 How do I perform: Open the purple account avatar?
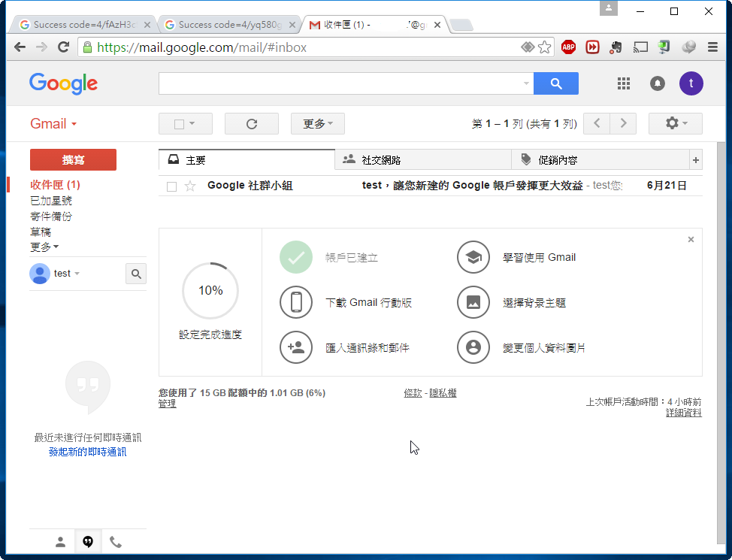pyautogui.click(x=691, y=83)
